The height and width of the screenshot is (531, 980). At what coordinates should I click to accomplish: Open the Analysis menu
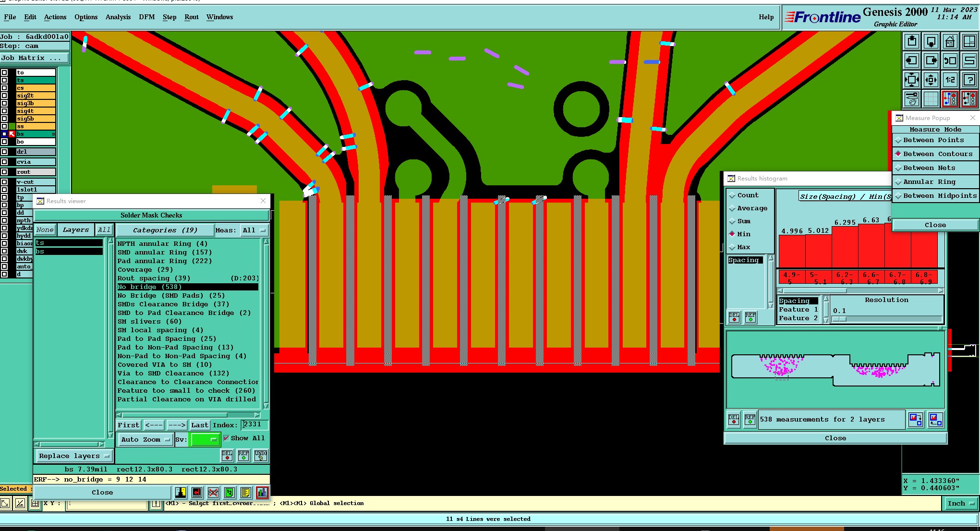click(118, 17)
